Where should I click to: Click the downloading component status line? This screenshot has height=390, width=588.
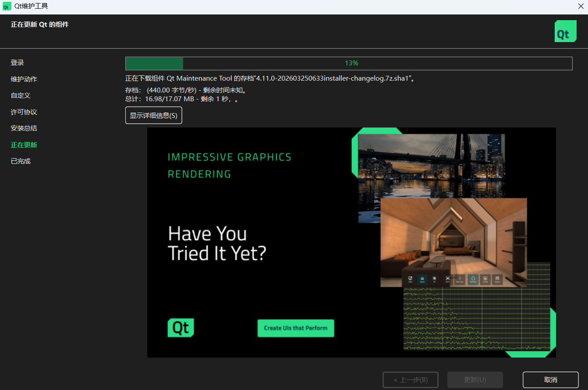(x=270, y=78)
